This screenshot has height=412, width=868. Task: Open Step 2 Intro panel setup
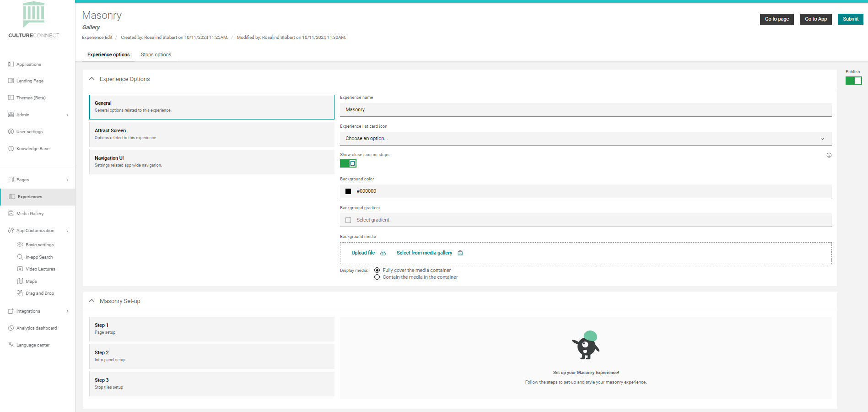point(211,357)
